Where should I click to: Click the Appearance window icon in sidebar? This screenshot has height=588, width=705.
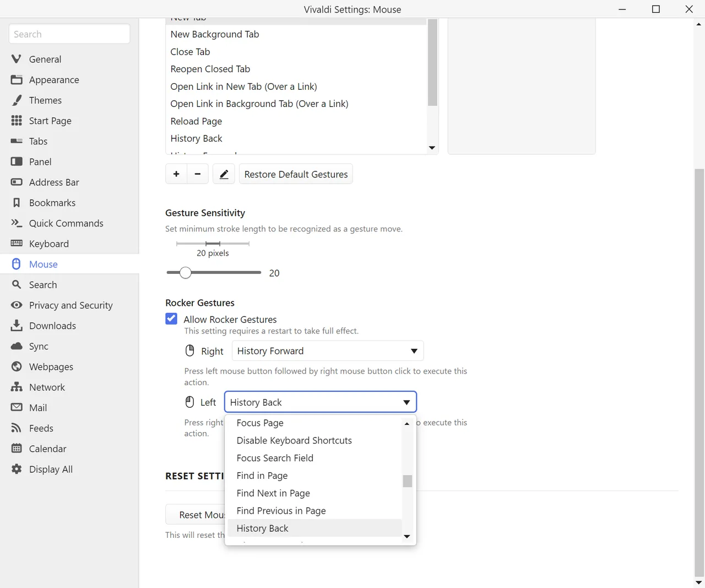coord(17,79)
